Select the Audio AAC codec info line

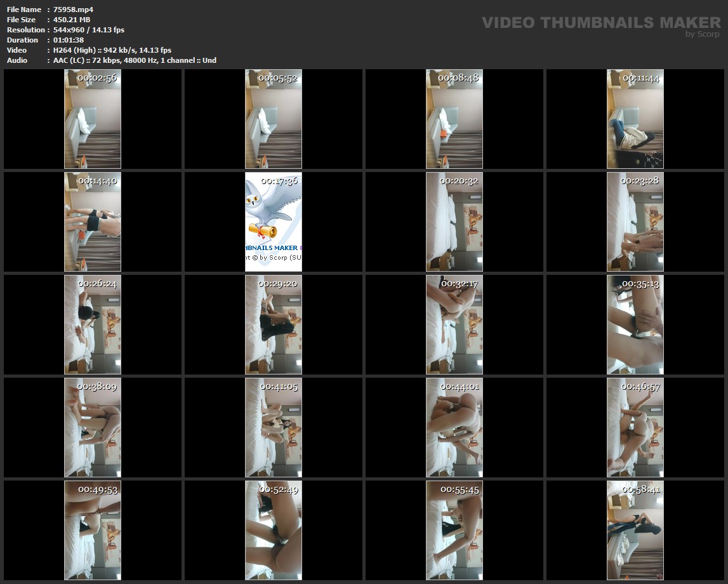135,60
